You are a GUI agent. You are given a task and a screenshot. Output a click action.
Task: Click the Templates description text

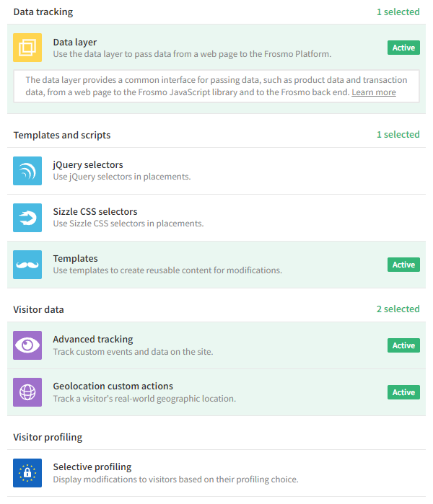click(167, 270)
